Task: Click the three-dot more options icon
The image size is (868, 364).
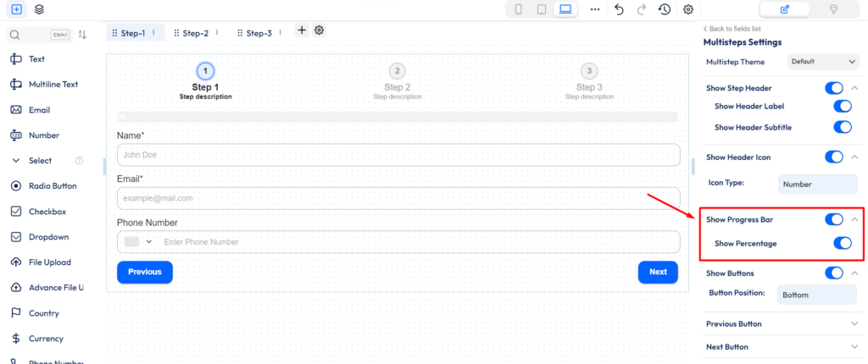Action: click(595, 9)
